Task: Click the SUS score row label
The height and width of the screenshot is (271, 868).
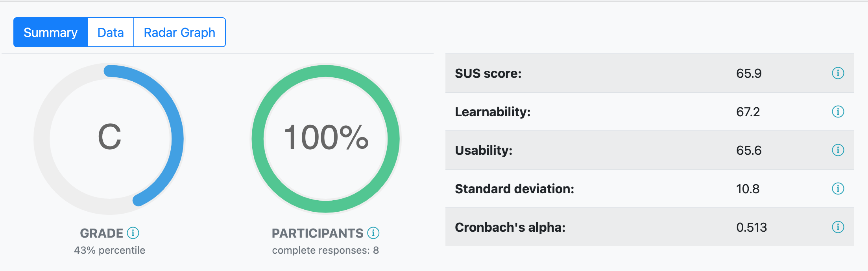Action: [488, 73]
